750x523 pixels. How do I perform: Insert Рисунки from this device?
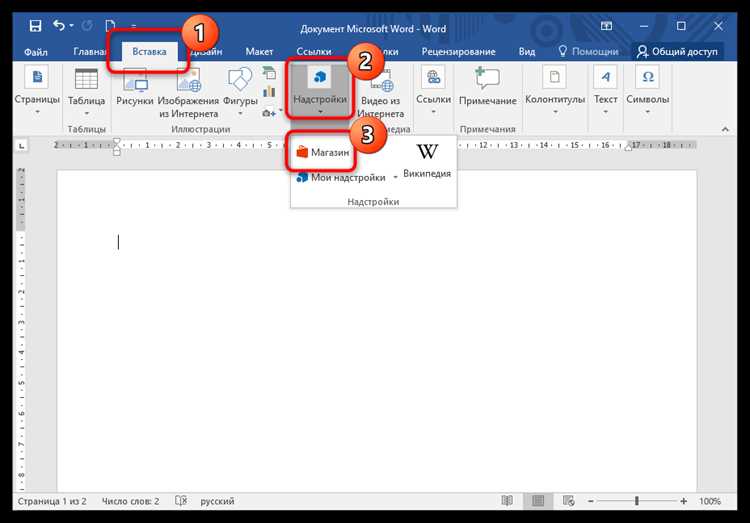click(135, 89)
